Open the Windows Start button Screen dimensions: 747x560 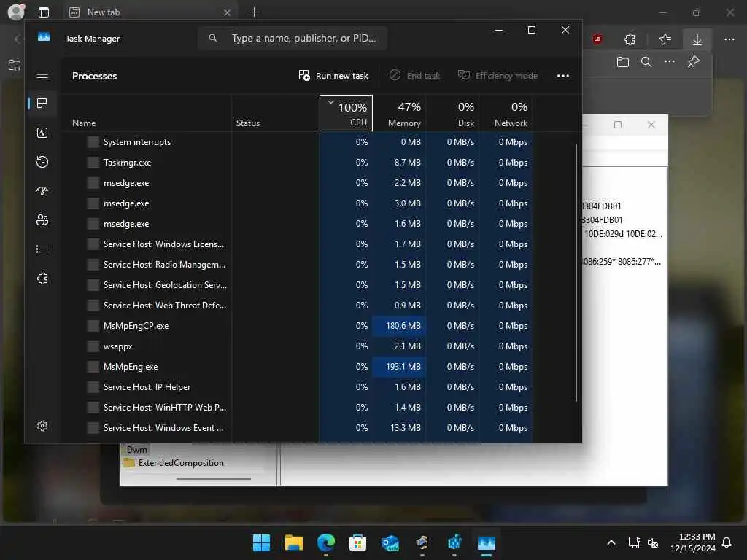click(x=261, y=542)
